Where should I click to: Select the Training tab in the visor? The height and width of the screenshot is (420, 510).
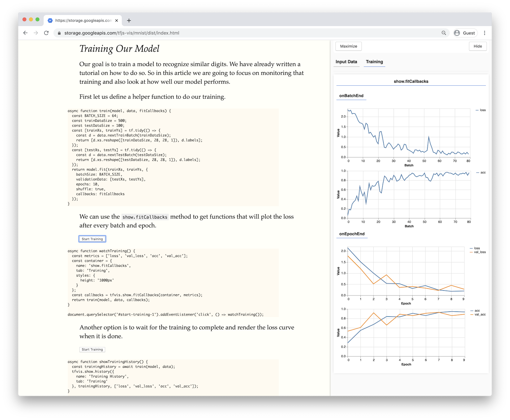[374, 62]
